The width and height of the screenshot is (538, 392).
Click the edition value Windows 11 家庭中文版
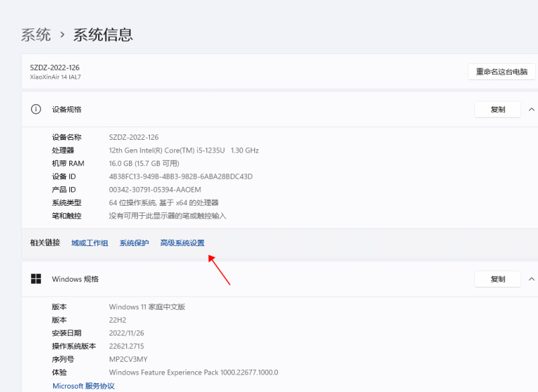147,307
